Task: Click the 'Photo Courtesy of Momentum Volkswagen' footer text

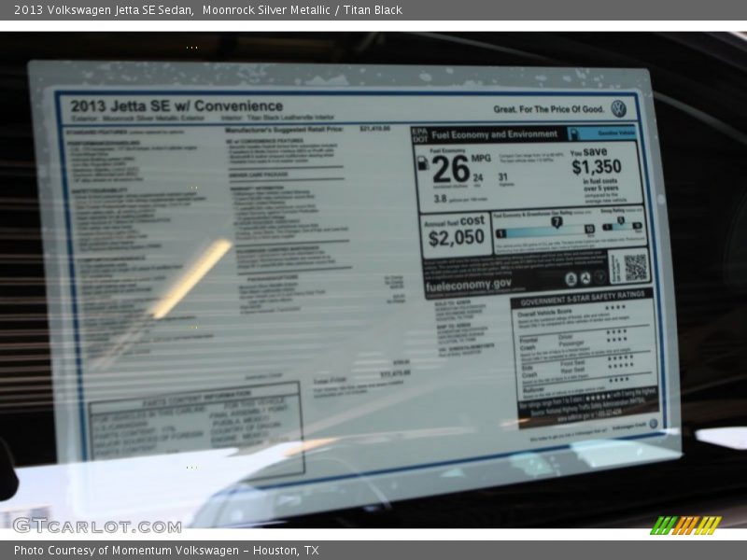Action: 126,551
